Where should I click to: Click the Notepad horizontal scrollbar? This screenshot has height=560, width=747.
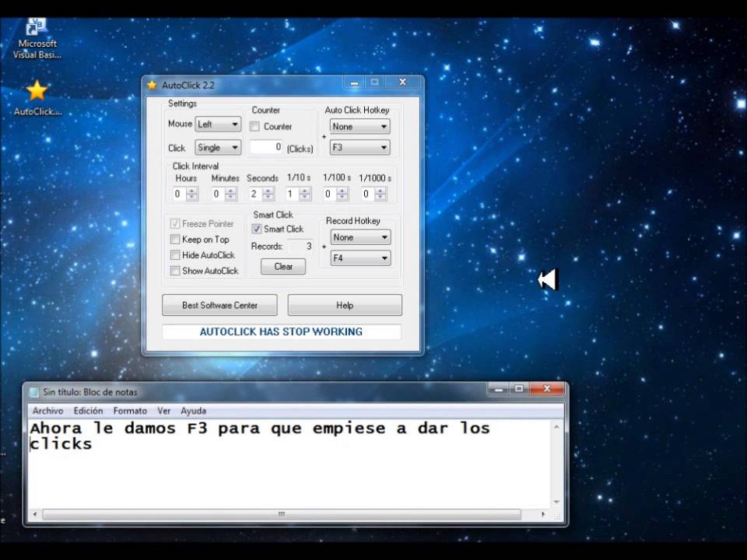282,514
